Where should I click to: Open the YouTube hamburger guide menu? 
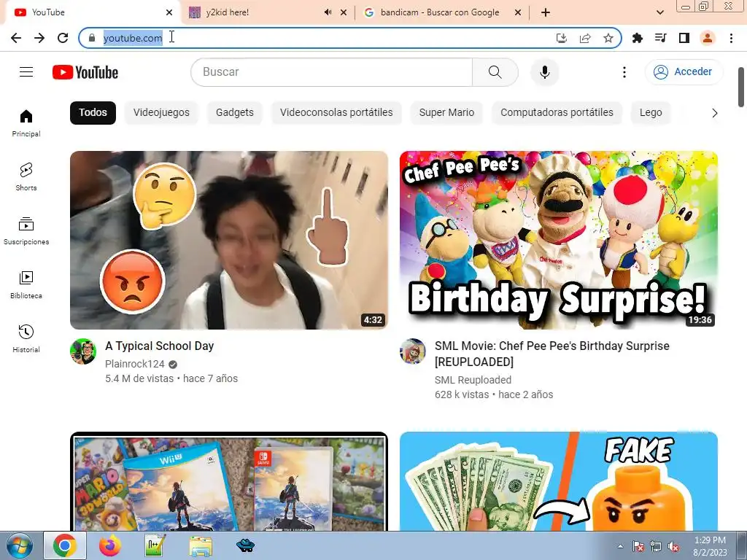click(x=26, y=72)
